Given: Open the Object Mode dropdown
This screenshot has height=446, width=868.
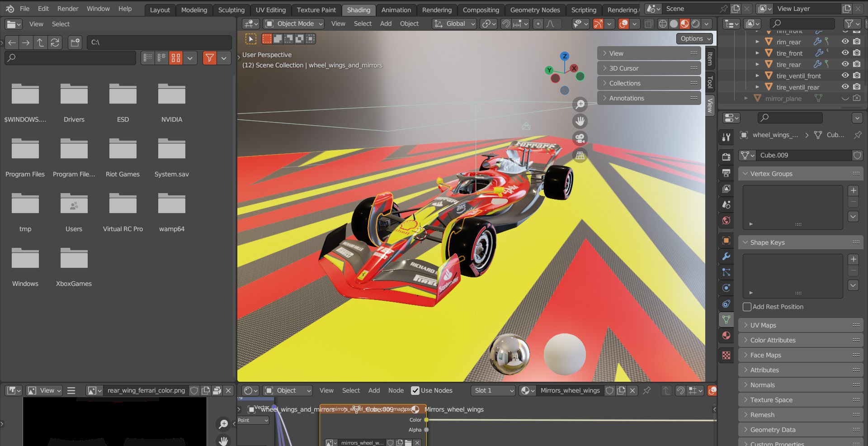Looking at the screenshot, I should coord(294,24).
